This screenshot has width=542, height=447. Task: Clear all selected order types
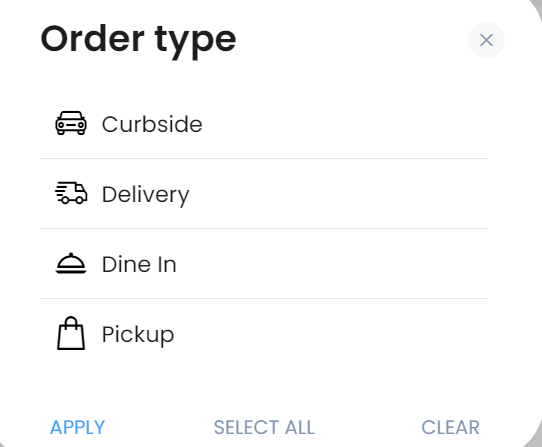pyautogui.click(x=450, y=427)
